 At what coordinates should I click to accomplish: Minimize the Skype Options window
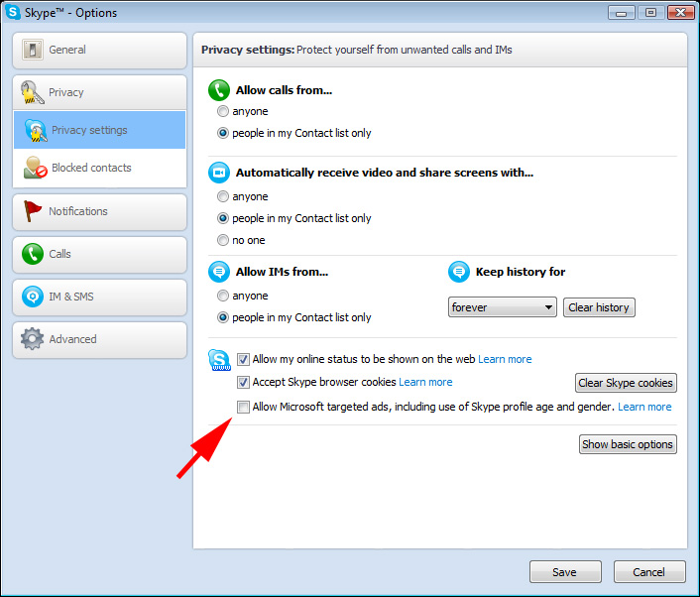621,13
